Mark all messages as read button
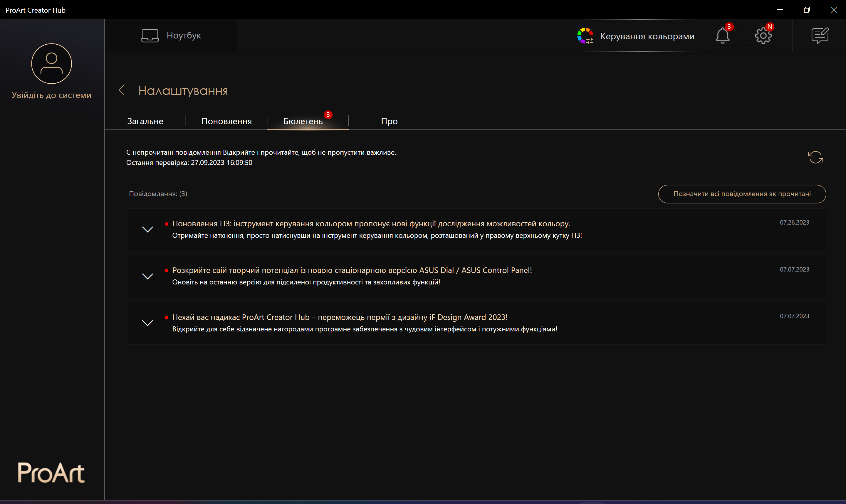This screenshot has width=846, height=504. click(x=742, y=194)
